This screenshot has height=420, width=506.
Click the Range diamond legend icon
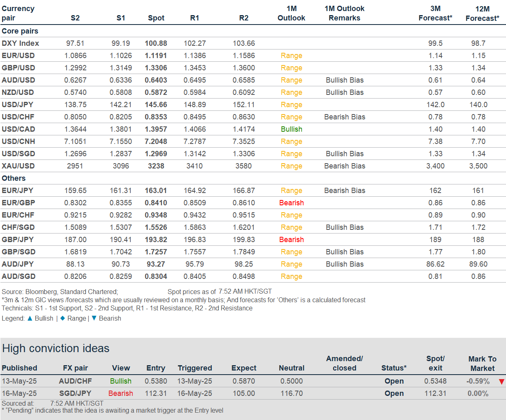click(x=63, y=318)
